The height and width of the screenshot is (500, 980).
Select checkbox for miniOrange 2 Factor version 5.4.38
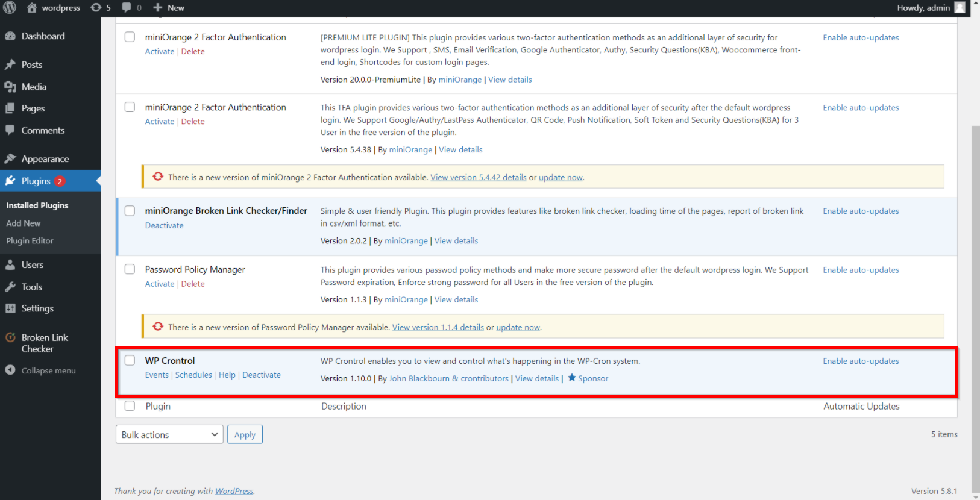click(x=130, y=107)
